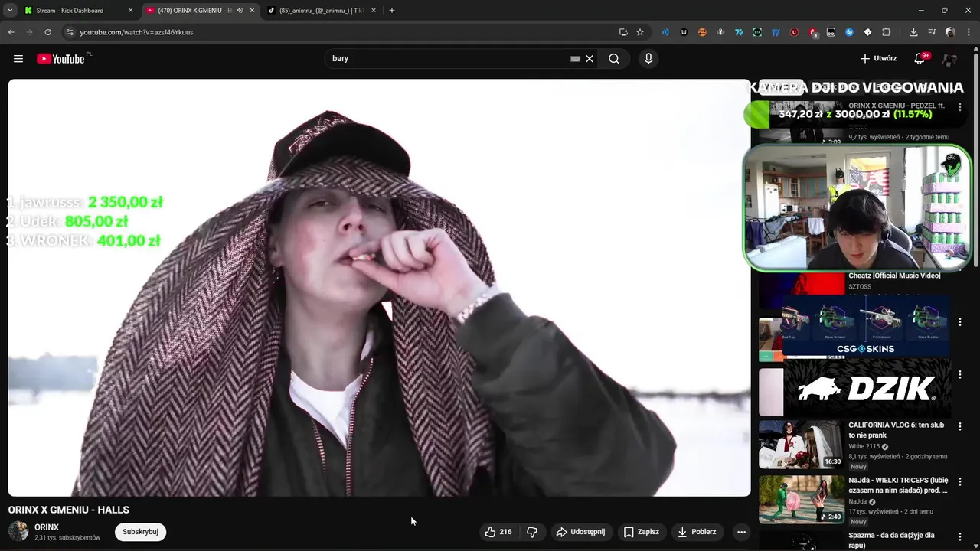Open the Spazma - da da da title
The height and width of the screenshot is (551, 980).
click(x=891, y=540)
